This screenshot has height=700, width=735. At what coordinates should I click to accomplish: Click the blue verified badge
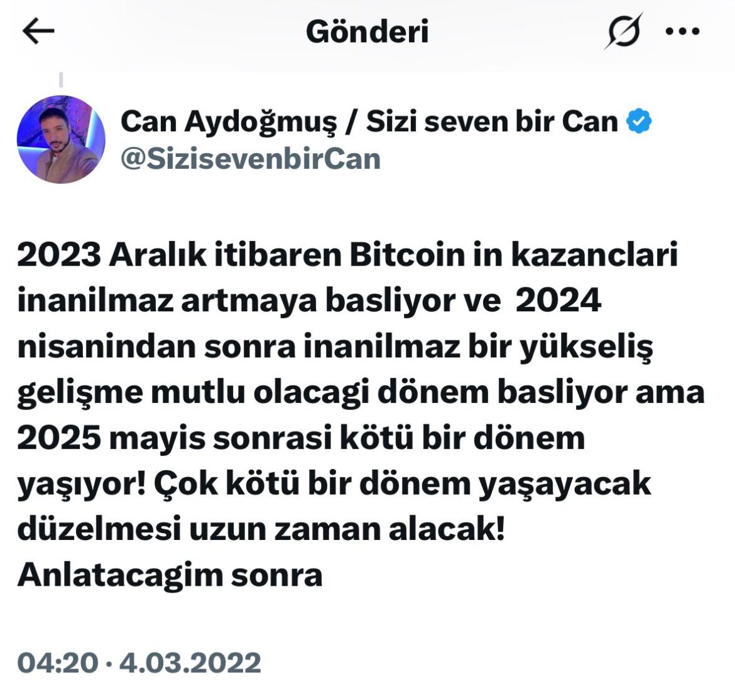point(638,121)
